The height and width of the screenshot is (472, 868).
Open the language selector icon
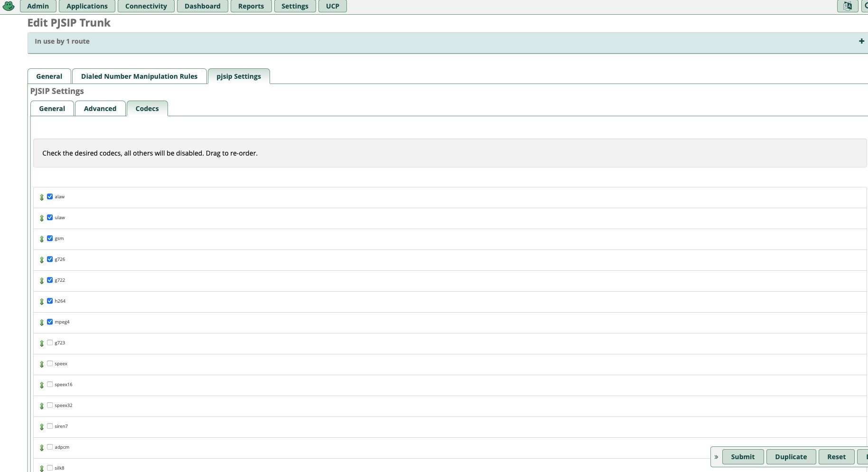pyautogui.click(x=847, y=6)
